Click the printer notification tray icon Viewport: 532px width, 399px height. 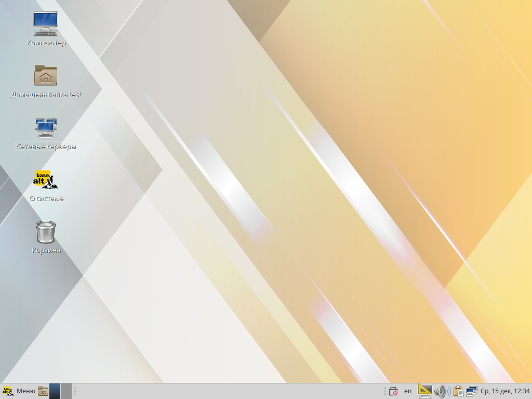tap(393, 391)
